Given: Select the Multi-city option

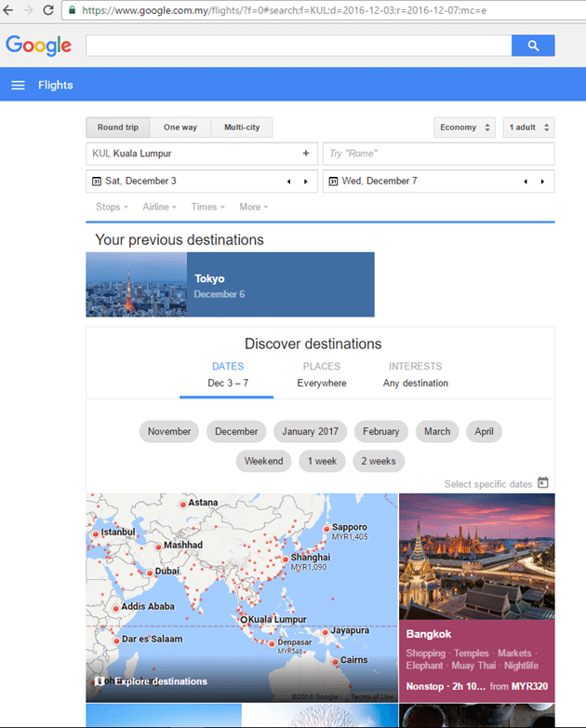Looking at the screenshot, I should point(242,128).
